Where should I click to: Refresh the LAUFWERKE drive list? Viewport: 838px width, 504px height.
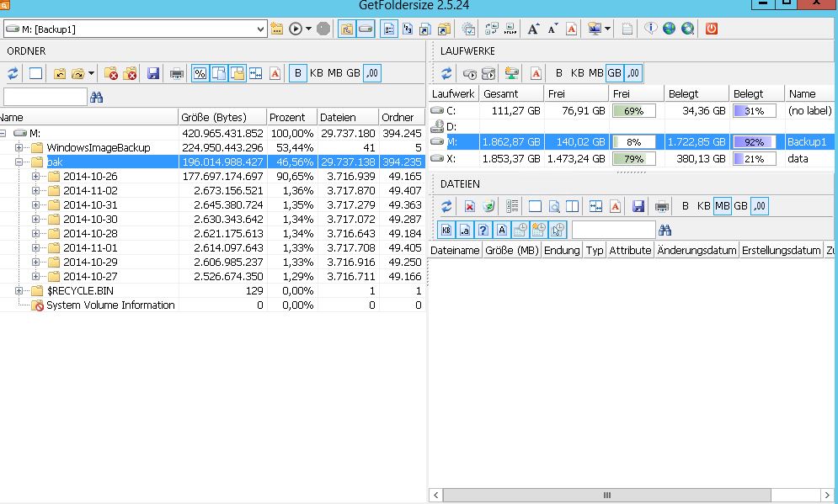click(446, 73)
